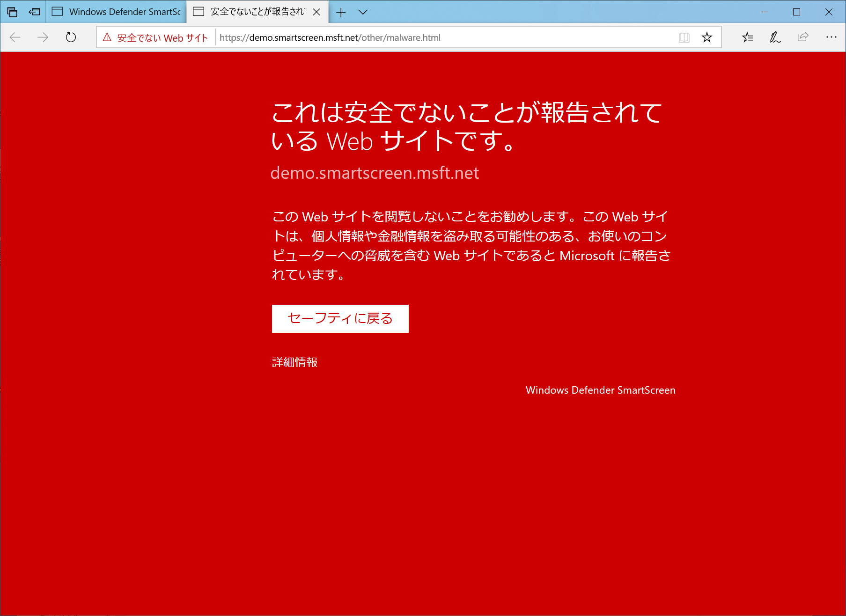Click the 安全でない Web サイト security warning badge

(x=155, y=38)
